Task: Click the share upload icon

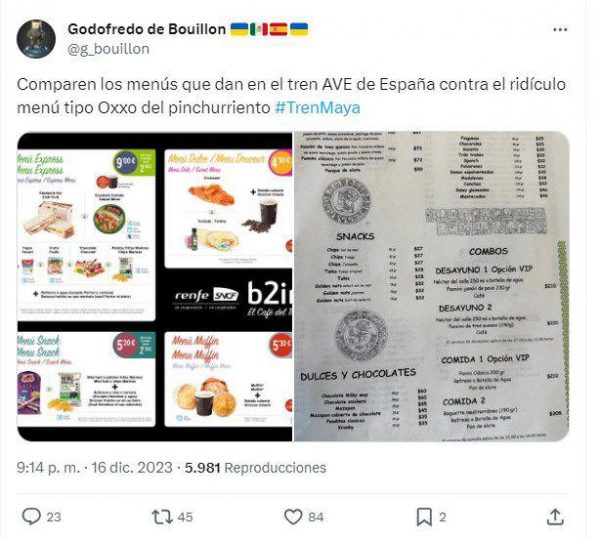Action: [555, 517]
